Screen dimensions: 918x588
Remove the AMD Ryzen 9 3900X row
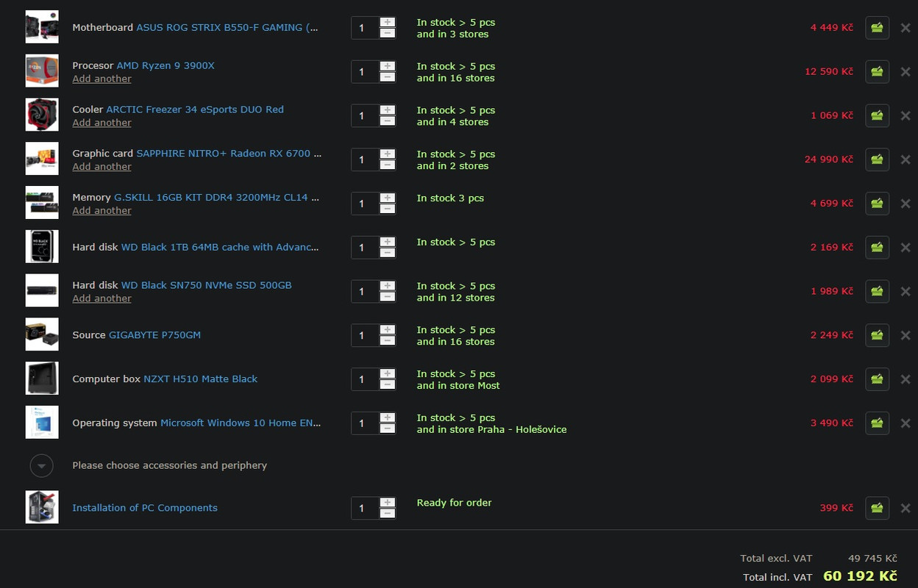click(x=905, y=72)
